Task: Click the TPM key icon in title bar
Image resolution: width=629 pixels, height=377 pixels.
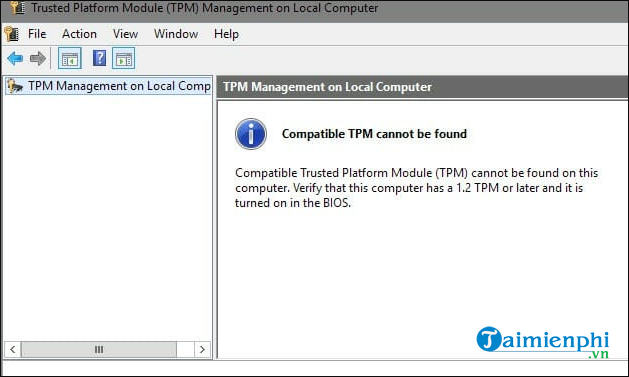Action: pos(18,7)
